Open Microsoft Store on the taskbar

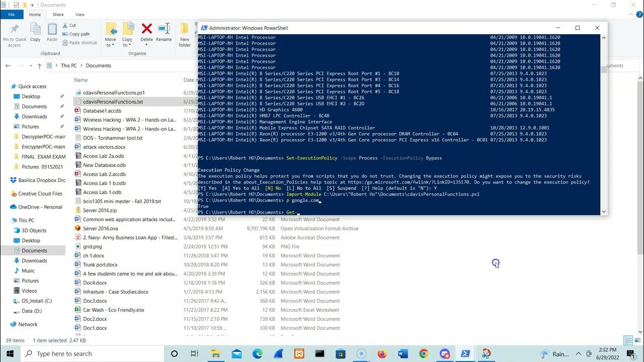[x=340, y=353]
